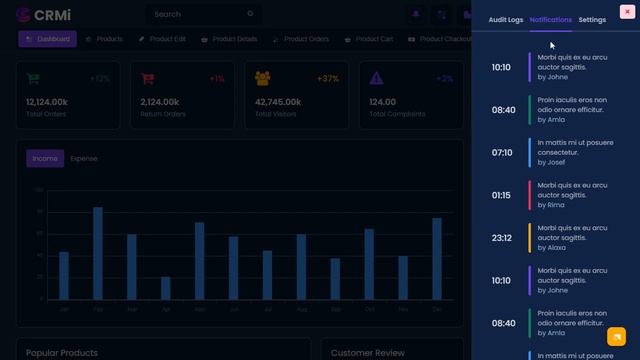Image resolution: width=640 pixels, height=360 pixels.
Task: Open the Product Orders menu item
Action: [301, 39]
